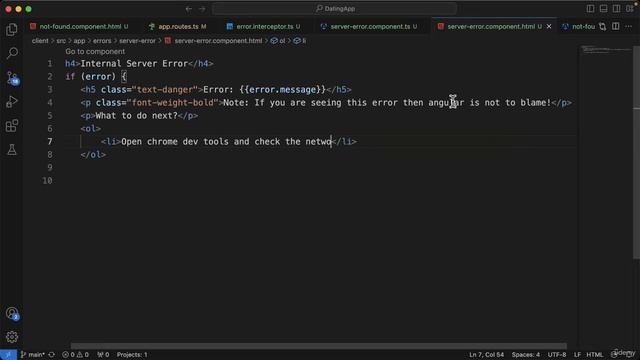This screenshot has width=640, height=360.
Task: Open Source Control view with pending changes
Action: (12, 78)
